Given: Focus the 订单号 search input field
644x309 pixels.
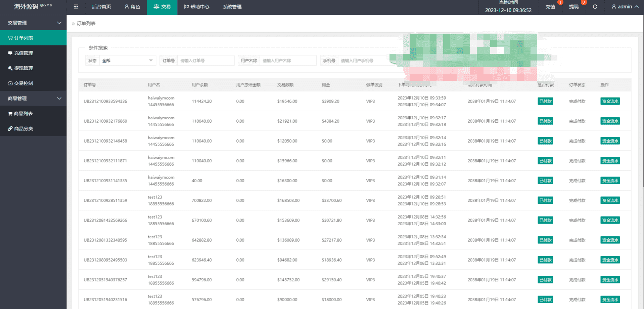Looking at the screenshot, I should pos(205,61).
